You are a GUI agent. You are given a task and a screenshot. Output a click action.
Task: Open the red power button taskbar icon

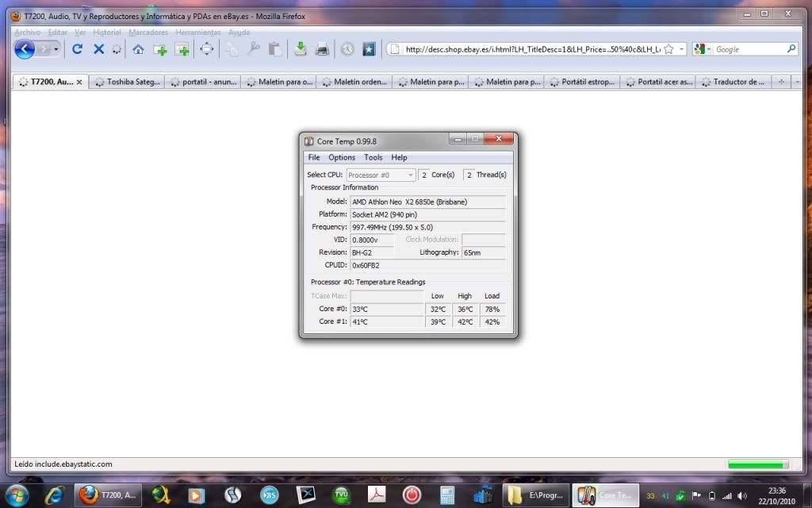pos(412,495)
